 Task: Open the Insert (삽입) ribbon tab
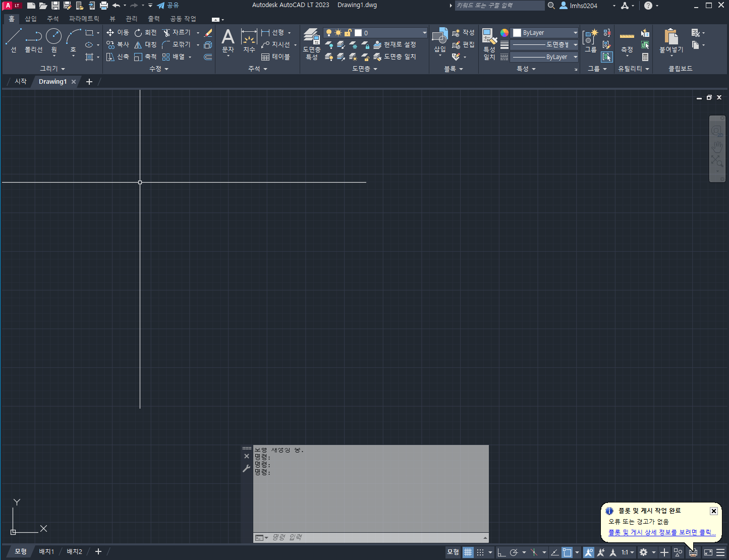click(31, 19)
